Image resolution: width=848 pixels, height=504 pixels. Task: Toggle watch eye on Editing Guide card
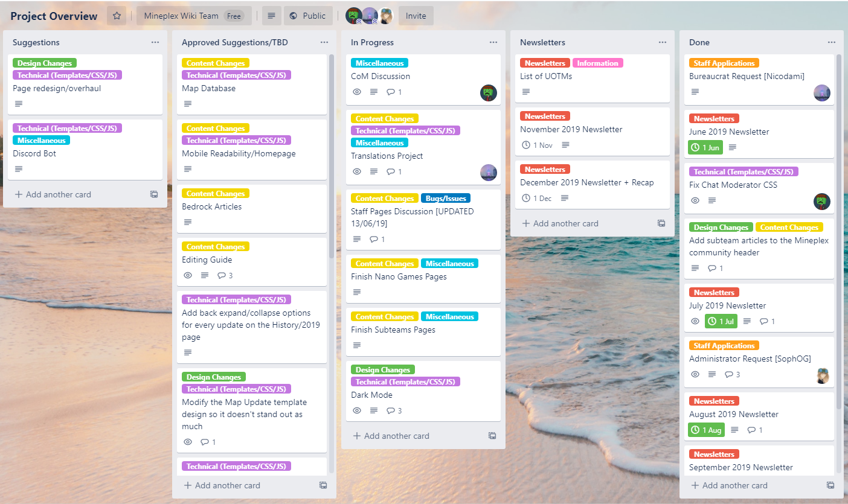click(x=188, y=275)
